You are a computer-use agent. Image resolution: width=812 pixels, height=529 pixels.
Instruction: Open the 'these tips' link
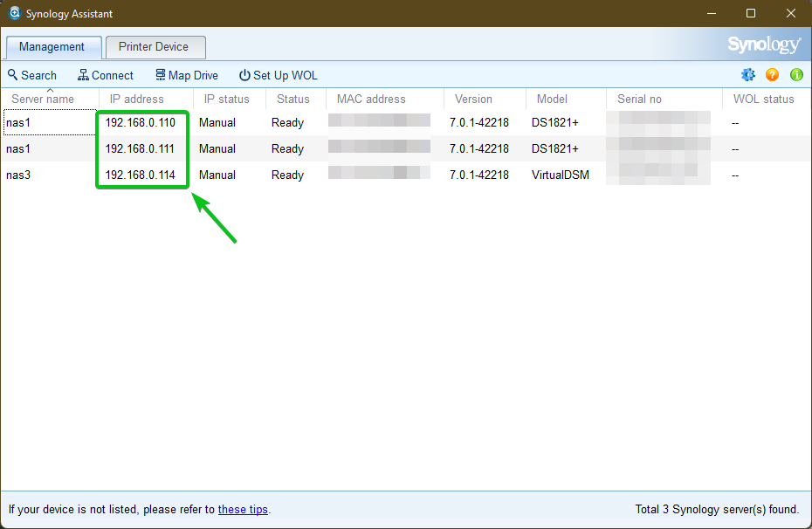tap(243, 509)
